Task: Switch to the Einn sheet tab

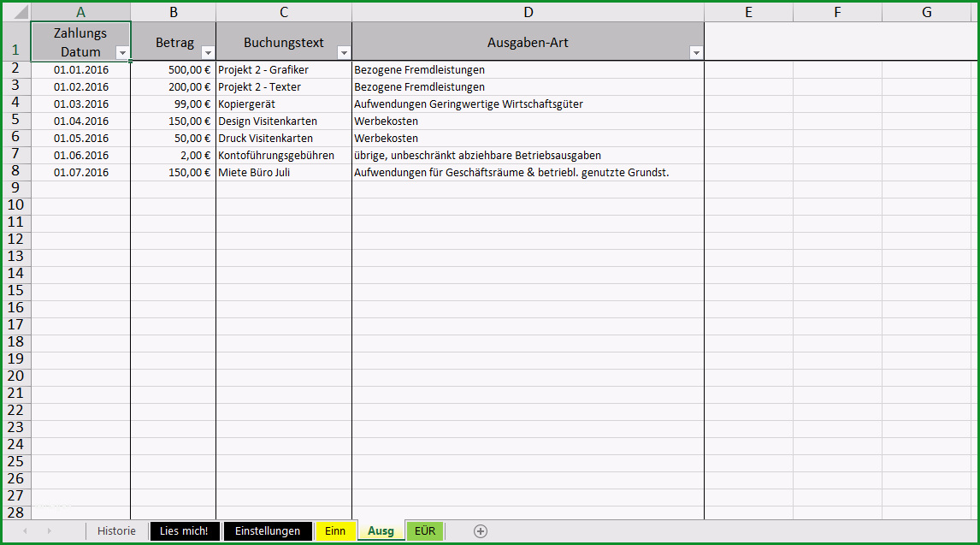Action: pos(335,531)
